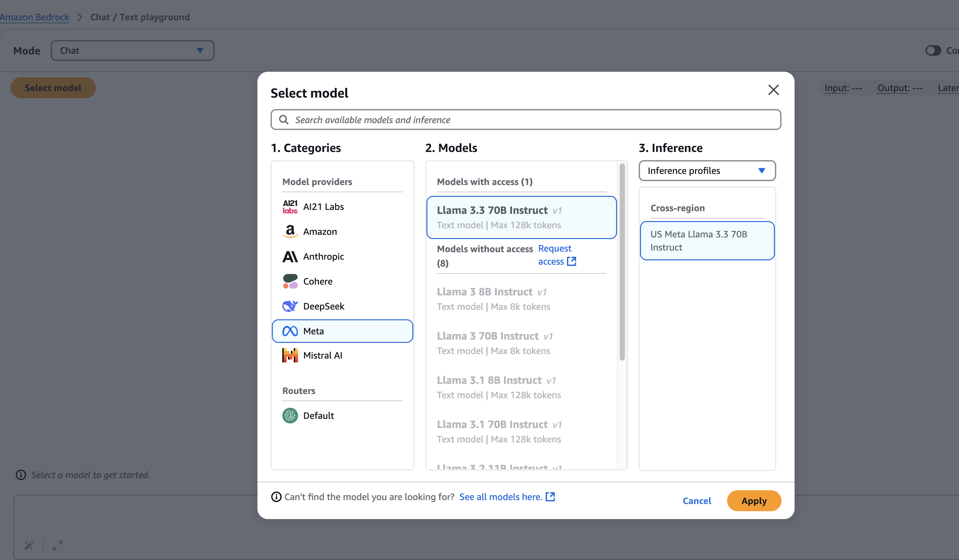959x560 pixels.
Task: Toggle the switch at top right
Action: pyautogui.click(x=933, y=50)
